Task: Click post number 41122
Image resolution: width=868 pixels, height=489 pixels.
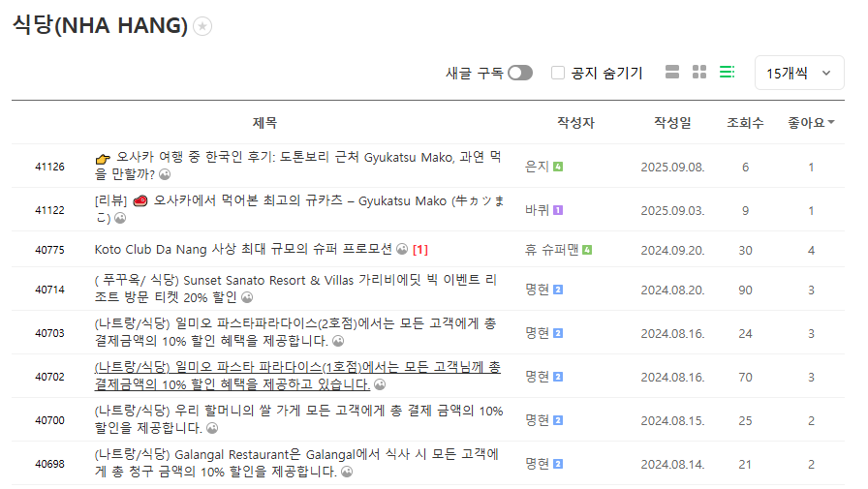Action: coord(49,210)
